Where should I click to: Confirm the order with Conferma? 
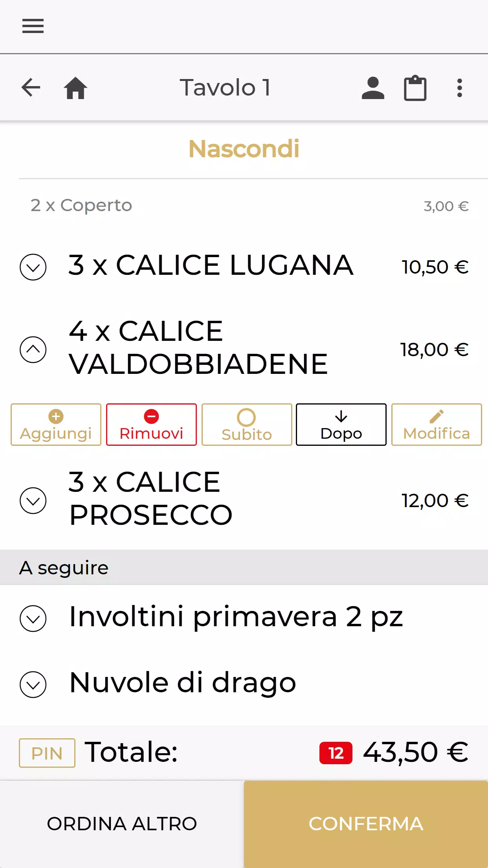tap(366, 824)
